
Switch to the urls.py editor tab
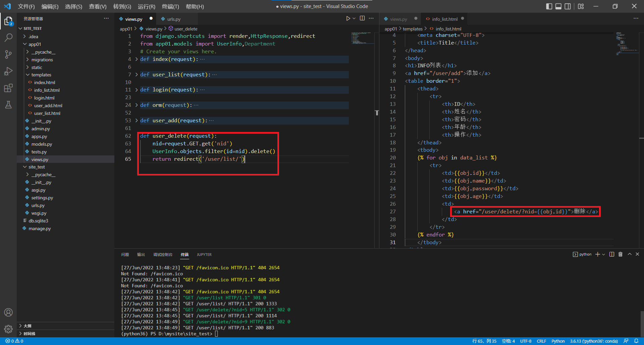[173, 19]
